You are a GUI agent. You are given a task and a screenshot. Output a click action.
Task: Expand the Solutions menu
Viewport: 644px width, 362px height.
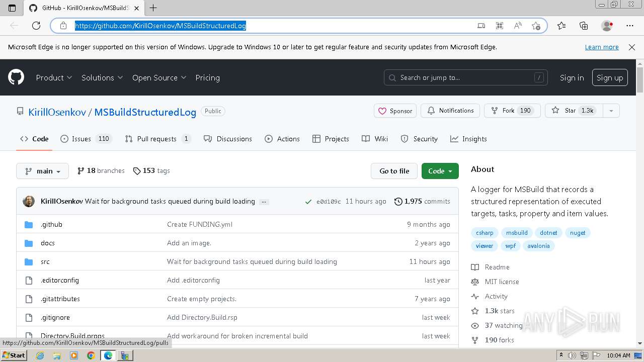pos(102,77)
